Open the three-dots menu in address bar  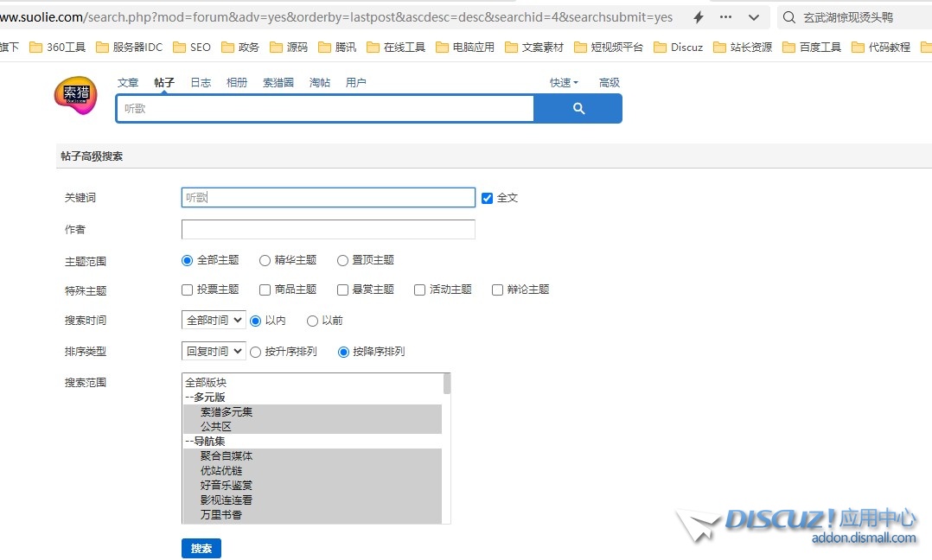point(725,17)
